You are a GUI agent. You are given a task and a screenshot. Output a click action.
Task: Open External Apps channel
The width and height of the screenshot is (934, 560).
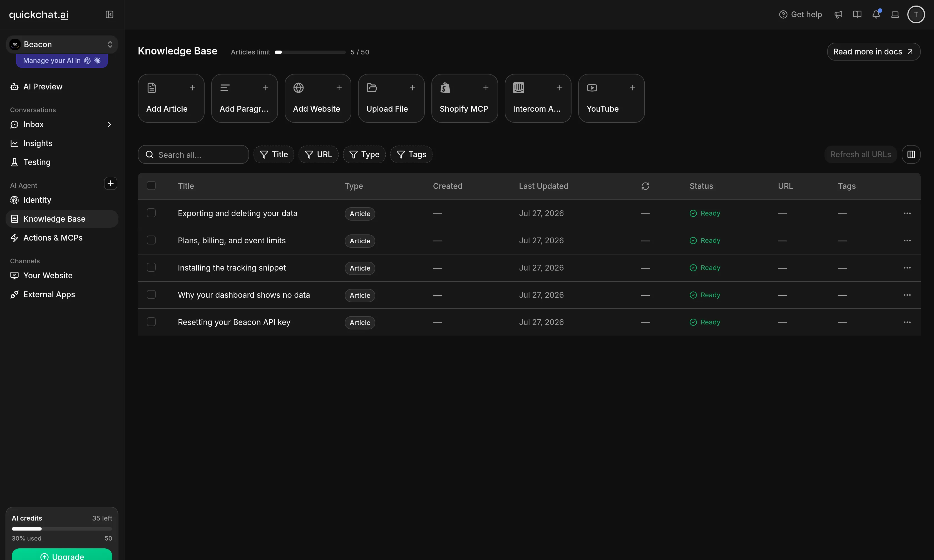pos(62,294)
